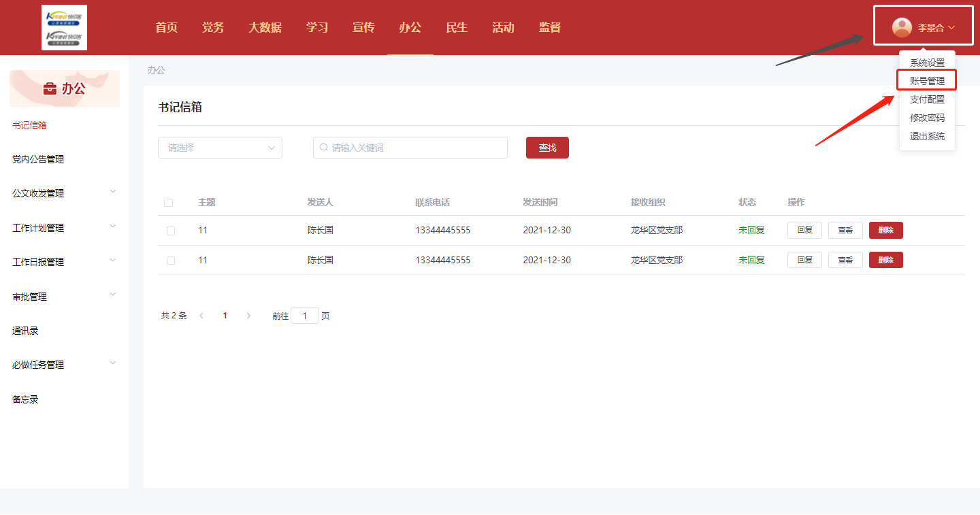Delete the second message with 删除

click(885, 260)
